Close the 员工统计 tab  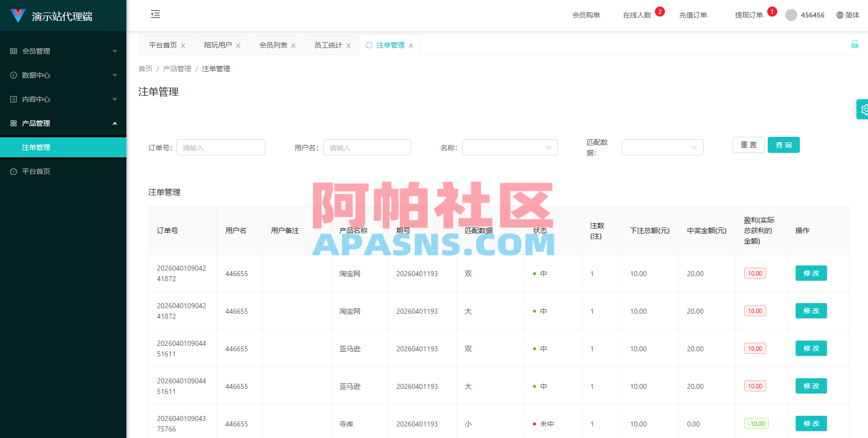(x=349, y=46)
